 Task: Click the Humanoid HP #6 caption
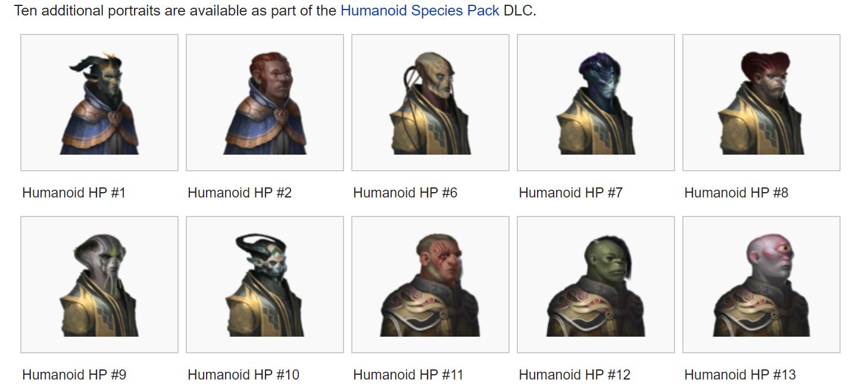pos(405,193)
